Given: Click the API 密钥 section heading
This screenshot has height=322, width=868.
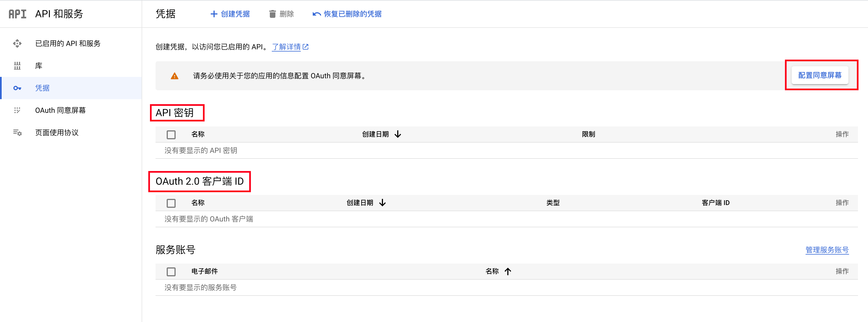Looking at the screenshot, I should click(x=174, y=113).
